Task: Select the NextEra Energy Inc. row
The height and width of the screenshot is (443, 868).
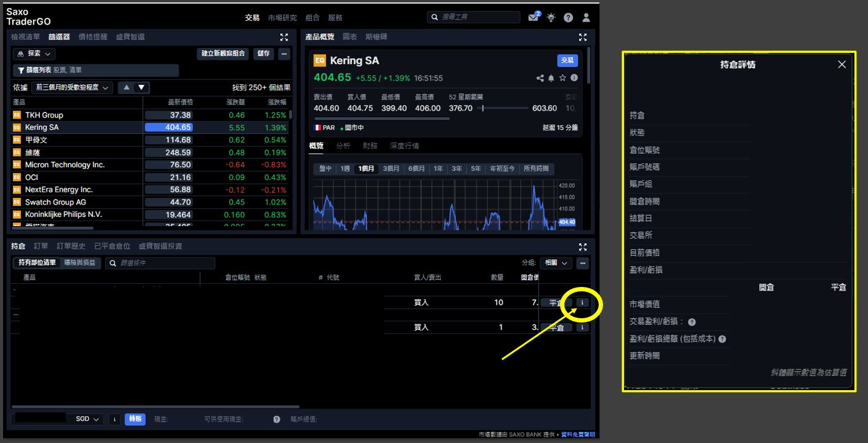Action: [151, 189]
